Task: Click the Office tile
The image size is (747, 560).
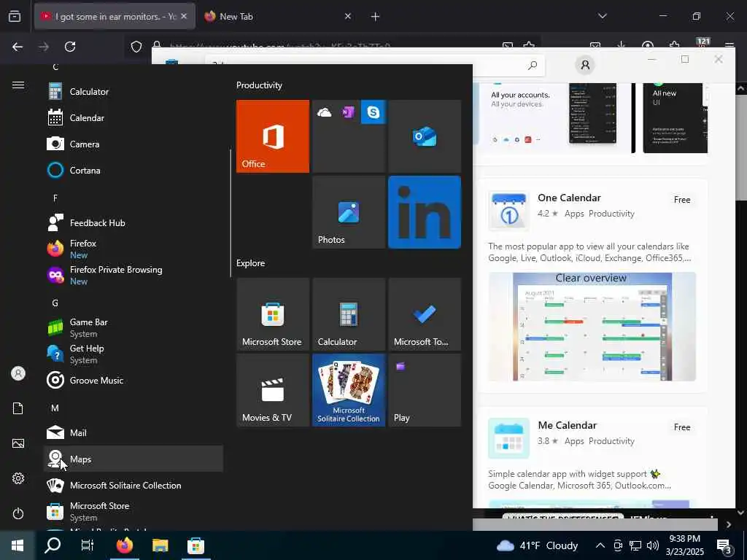Action: pos(273,136)
